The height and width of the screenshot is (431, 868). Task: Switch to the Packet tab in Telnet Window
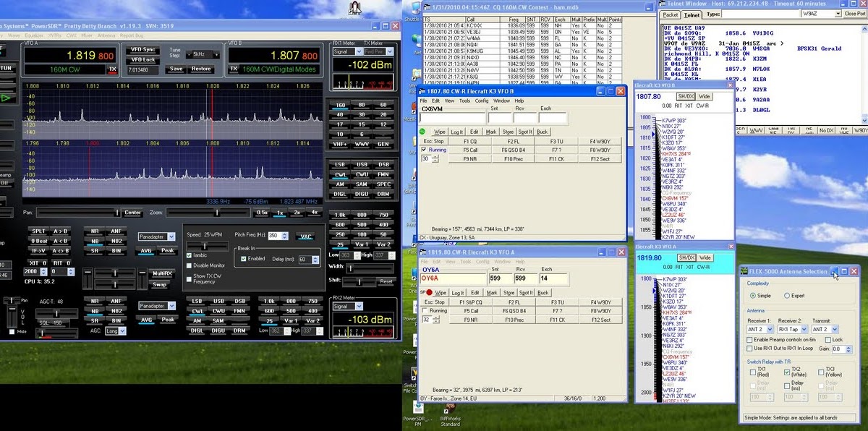(x=671, y=14)
